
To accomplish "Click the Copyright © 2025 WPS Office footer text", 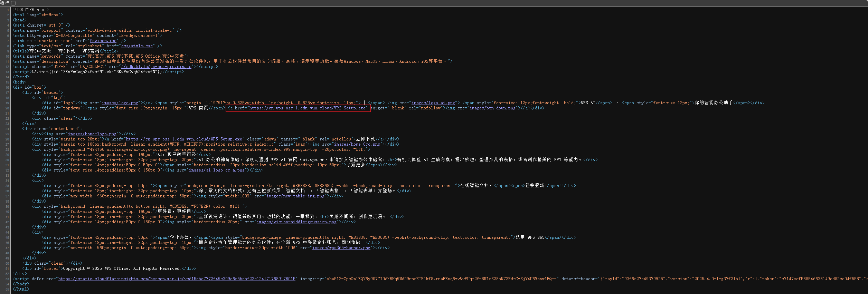I will [122, 268].
